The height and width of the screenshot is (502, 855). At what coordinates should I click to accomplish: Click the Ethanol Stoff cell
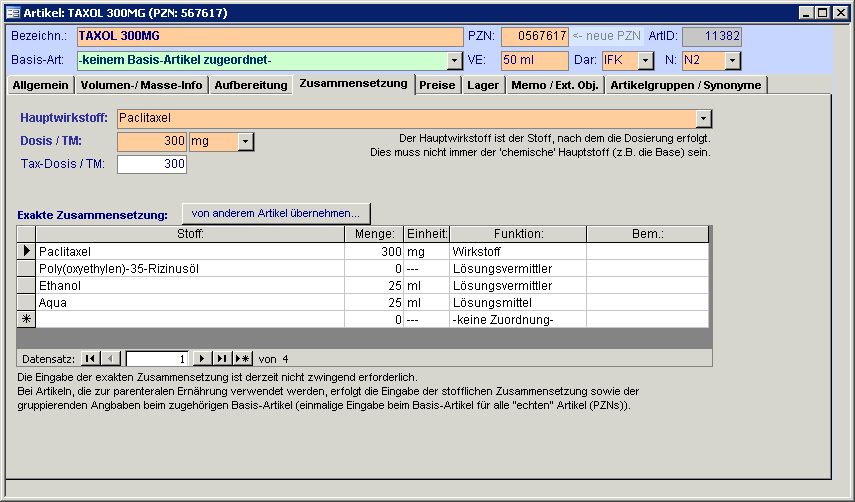(x=190, y=285)
